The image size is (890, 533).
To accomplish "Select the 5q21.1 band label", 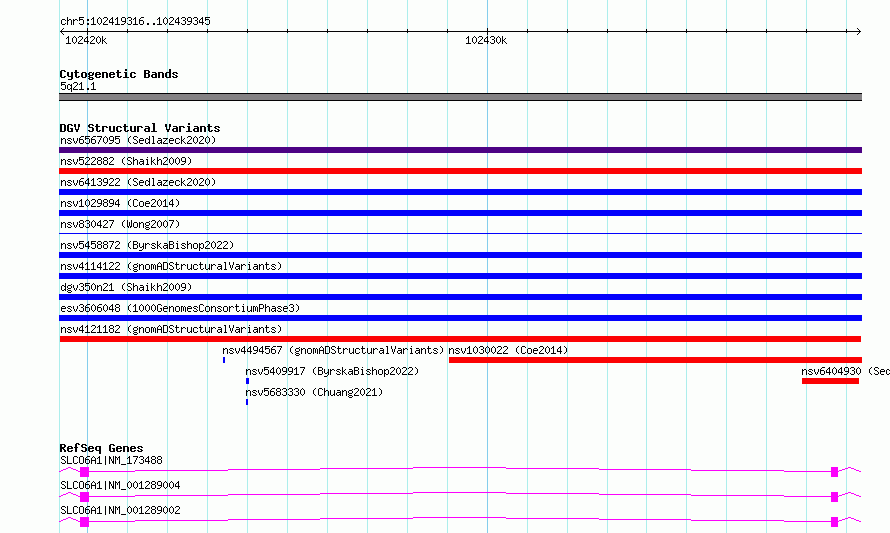I will coord(78,86).
